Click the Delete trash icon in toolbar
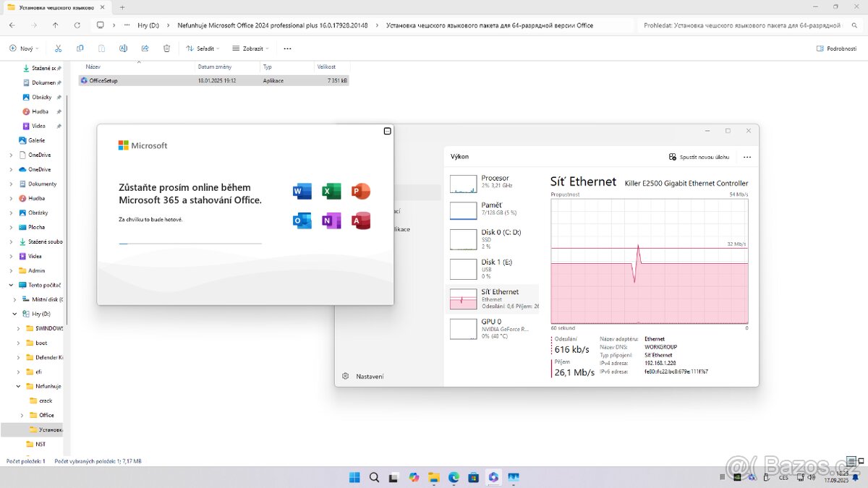Screen dimensions: 868x488 pyautogui.click(x=166, y=48)
